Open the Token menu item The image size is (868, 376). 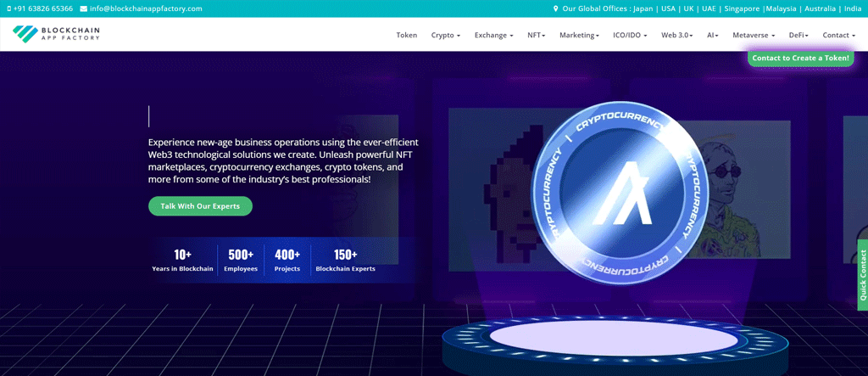click(407, 35)
